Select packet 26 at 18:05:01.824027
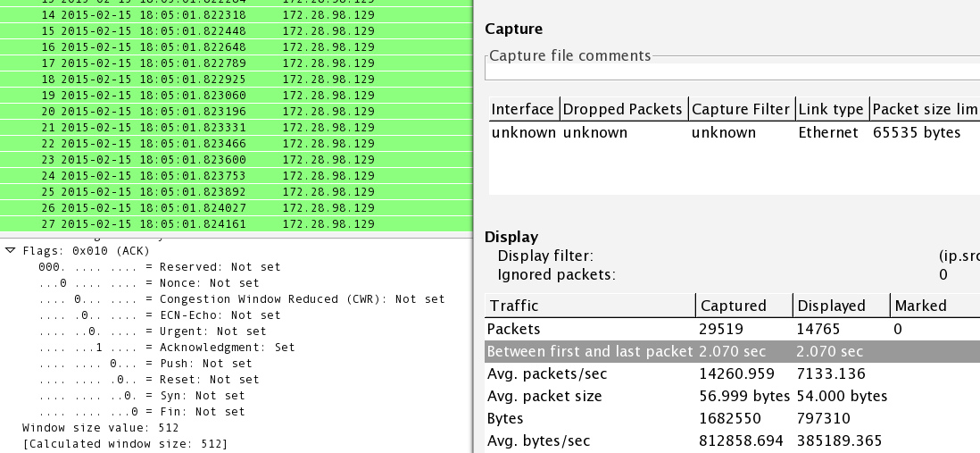 coord(237,207)
